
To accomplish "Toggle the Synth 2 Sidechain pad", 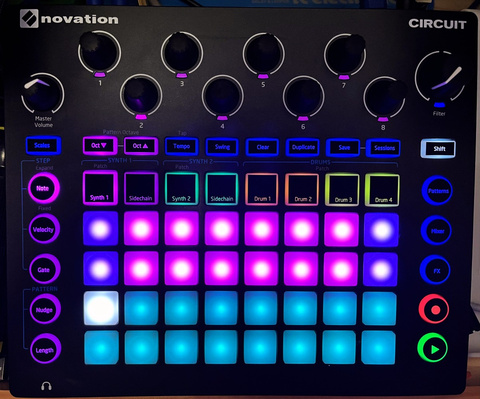I will (222, 189).
